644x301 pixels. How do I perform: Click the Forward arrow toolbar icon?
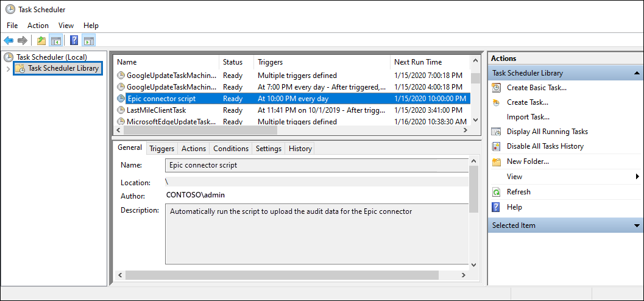pos(23,40)
